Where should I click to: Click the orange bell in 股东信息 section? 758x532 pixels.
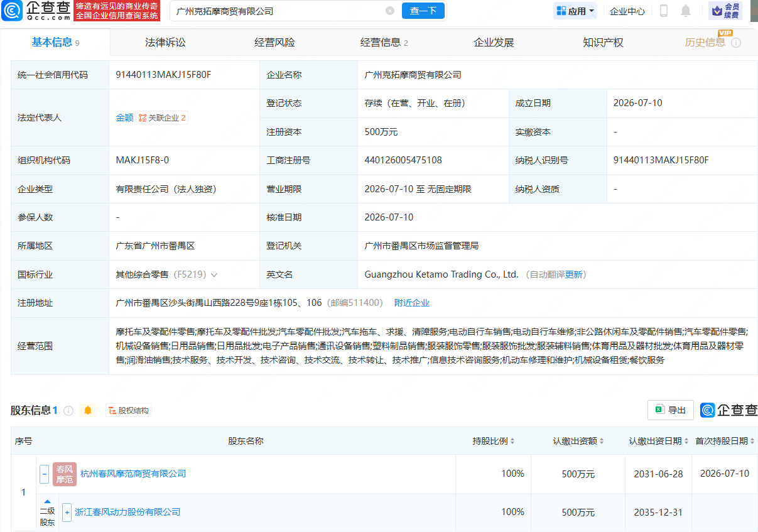(88, 410)
